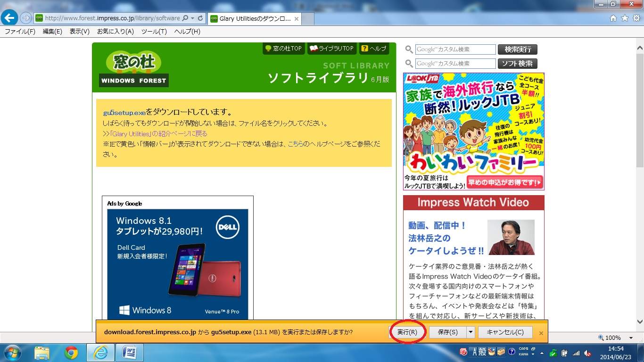This screenshot has height=362, width=644.
Task: Click the browser back arrow button
Action: tap(9, 18)
